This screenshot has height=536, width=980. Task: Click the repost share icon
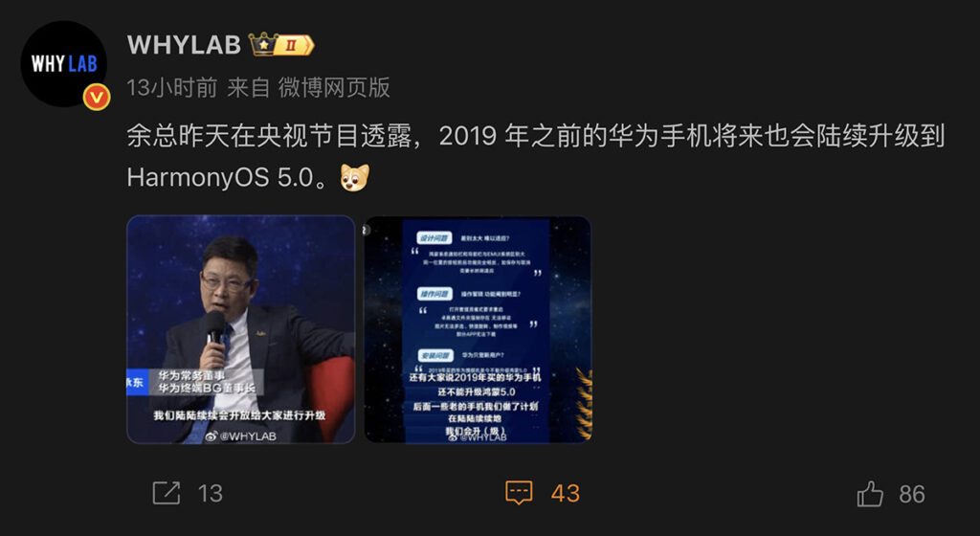[167, 494]
